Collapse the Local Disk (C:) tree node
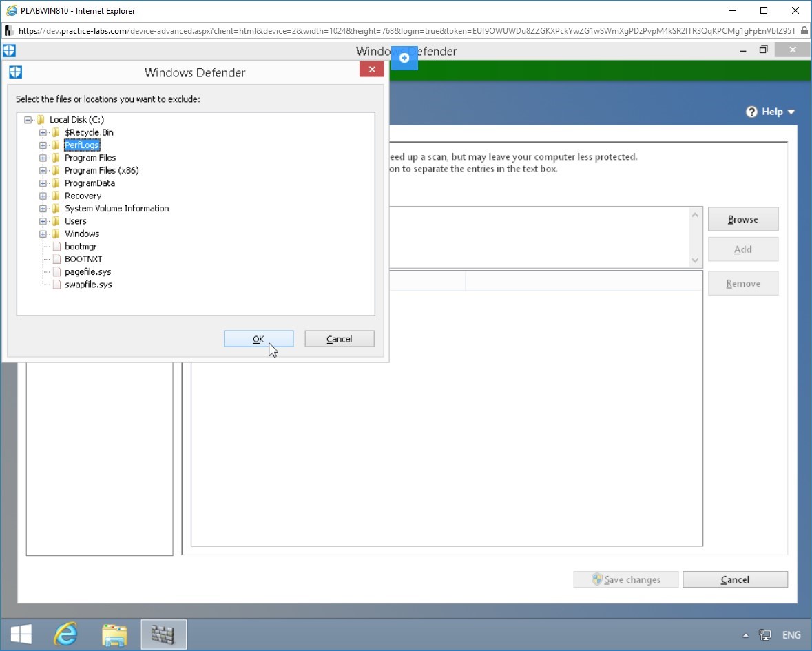Image resolution: width=812 pixels, height=651 pixels. [28, 120]
